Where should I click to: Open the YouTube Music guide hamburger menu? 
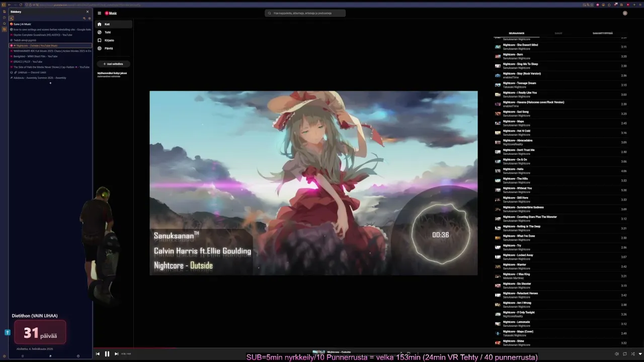(100, 13)
